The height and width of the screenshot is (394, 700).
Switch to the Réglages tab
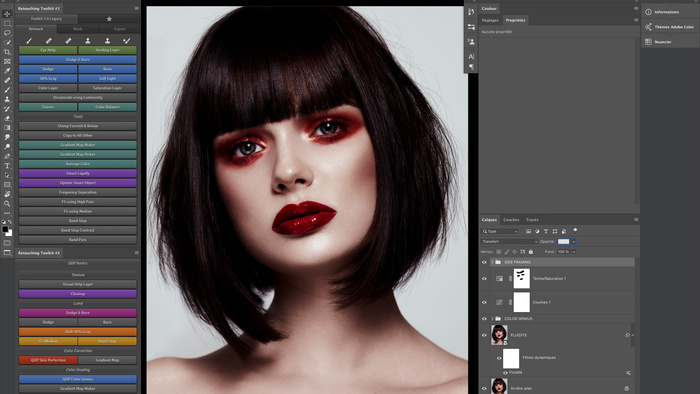point(490,20)
